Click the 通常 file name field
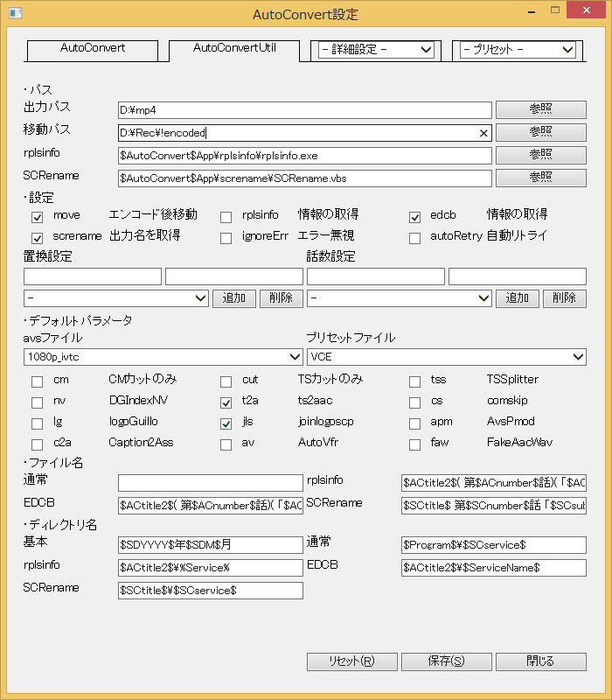 click(x=211, y=483)
